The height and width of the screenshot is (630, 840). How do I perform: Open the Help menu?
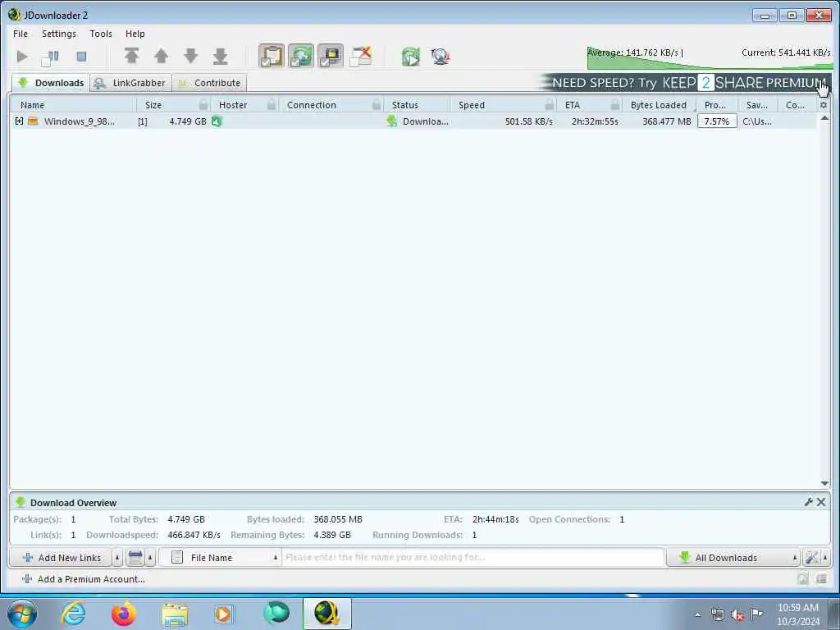tap(135, 34)
